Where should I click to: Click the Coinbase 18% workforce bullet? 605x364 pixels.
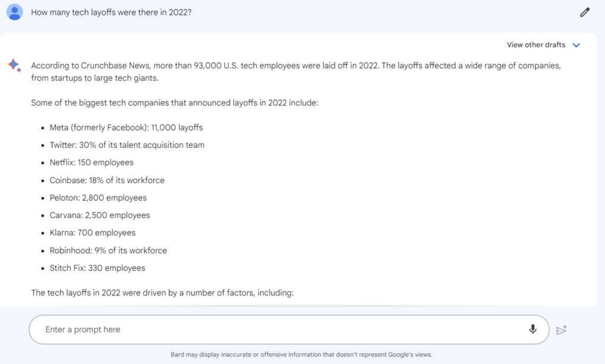pyautogui.click(x=107, y=180)
